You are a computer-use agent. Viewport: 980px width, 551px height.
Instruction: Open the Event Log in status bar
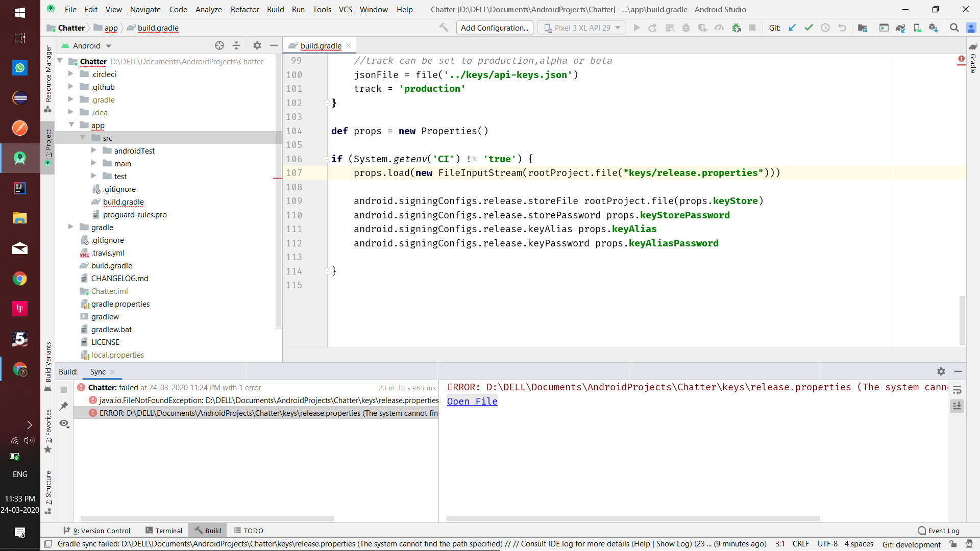944,531
